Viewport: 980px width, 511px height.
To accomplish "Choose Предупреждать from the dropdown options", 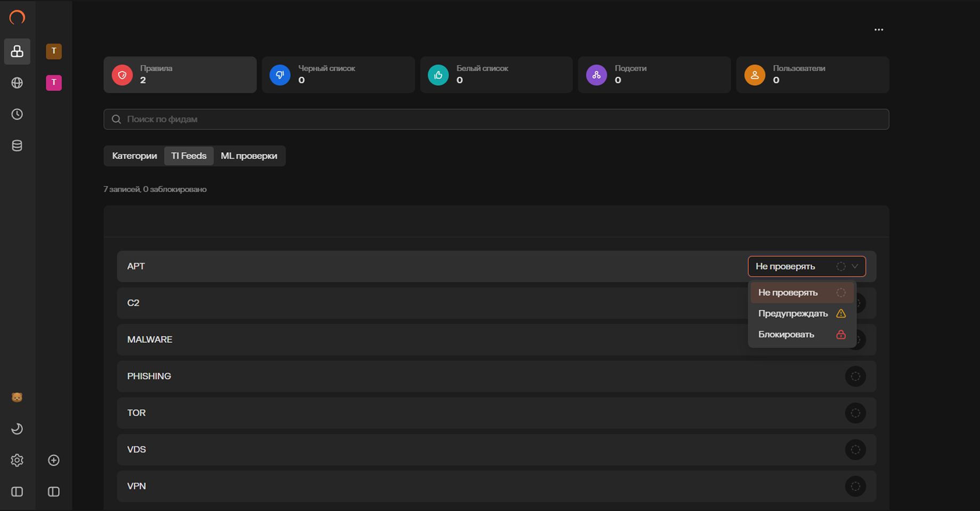I will [793, 313].
